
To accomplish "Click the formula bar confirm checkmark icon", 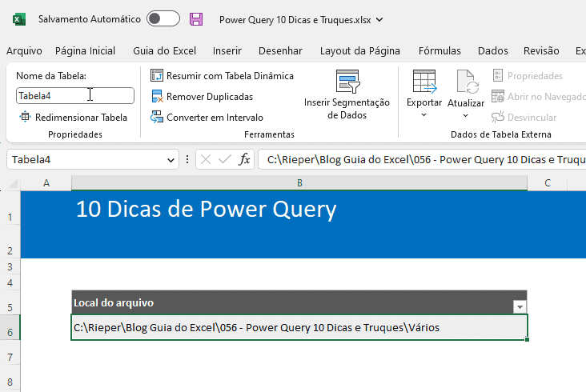I will 225,160.
